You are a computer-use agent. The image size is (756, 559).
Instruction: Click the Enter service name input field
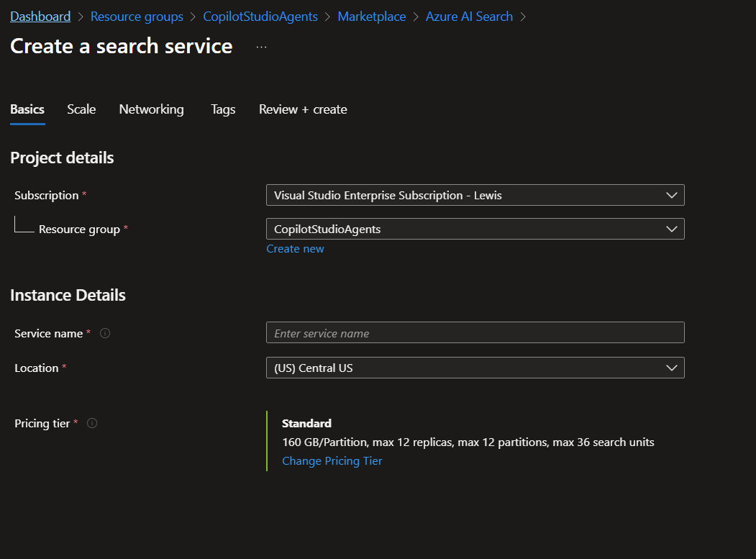tap(475, 332)
